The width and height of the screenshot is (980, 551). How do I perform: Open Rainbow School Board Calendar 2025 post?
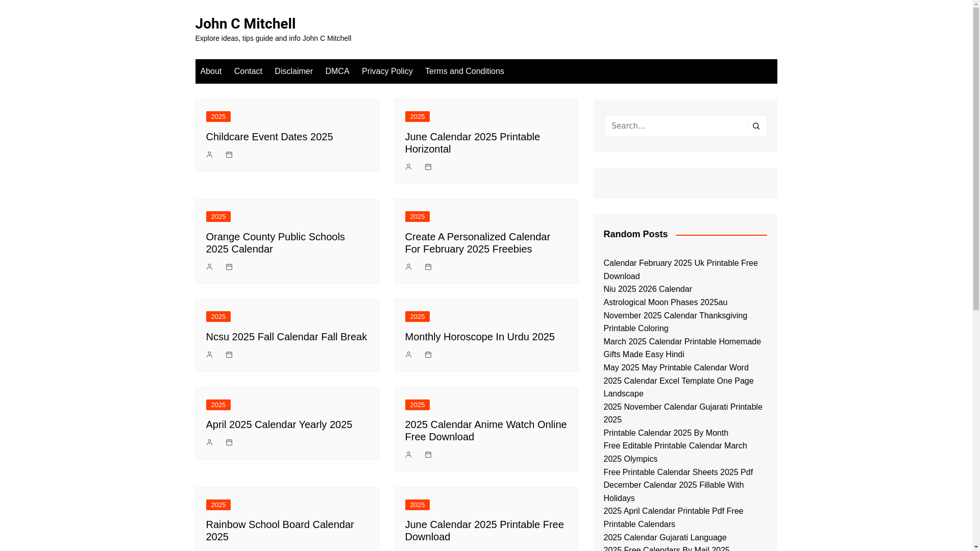pos(280,531)
